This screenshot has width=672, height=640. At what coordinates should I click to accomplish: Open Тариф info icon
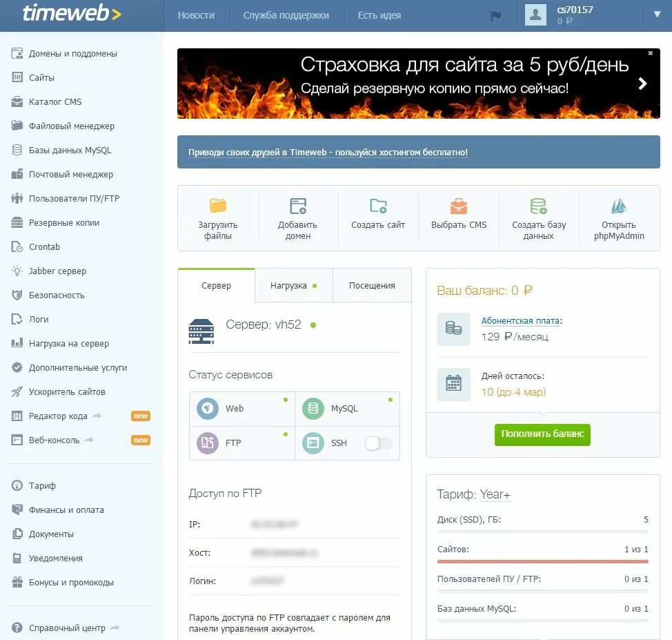coord(17,485)
